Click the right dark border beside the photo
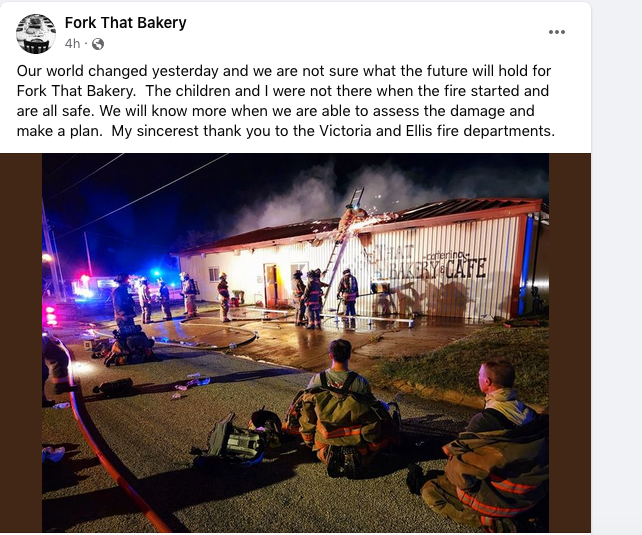The image size is (642, 535). [x=570, y=343]
